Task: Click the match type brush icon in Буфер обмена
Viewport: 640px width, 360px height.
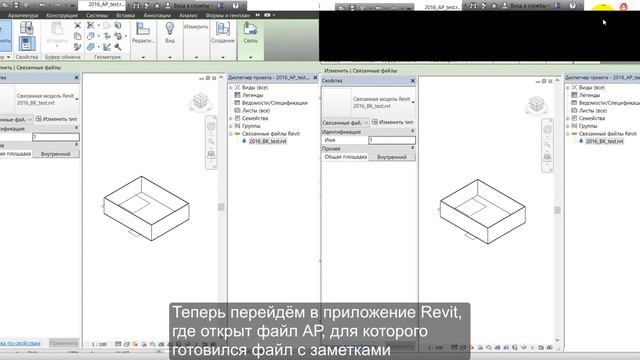Action: [x=78, y=47]
